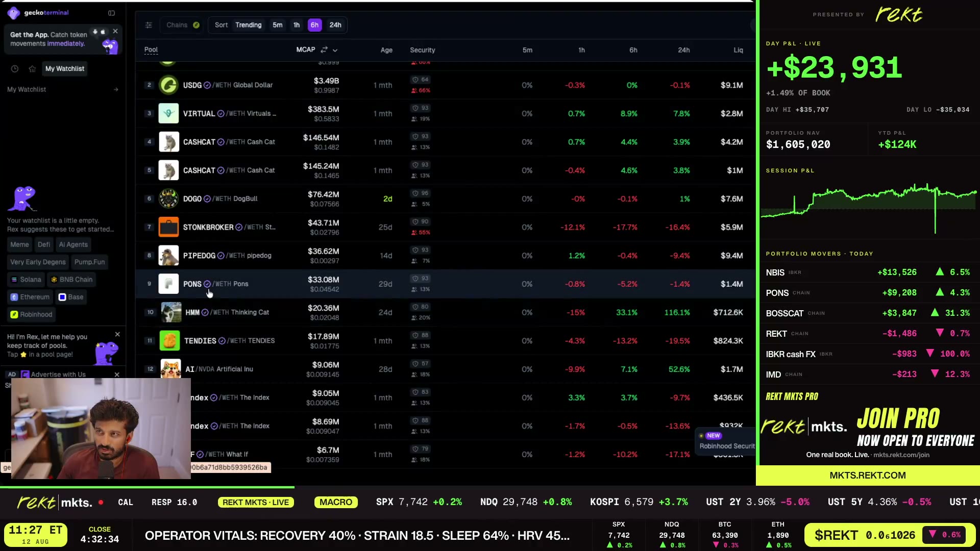
Task: Close the Get the App banner
Action: pos(115,31)
